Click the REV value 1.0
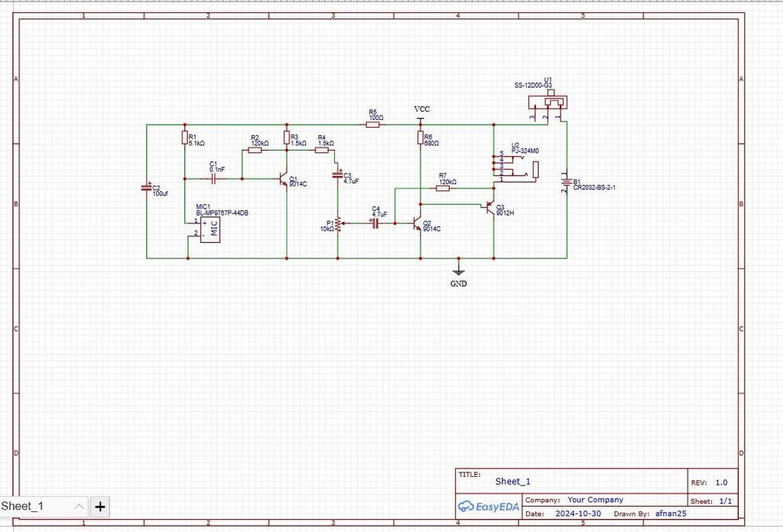 (x=722, y=482)
